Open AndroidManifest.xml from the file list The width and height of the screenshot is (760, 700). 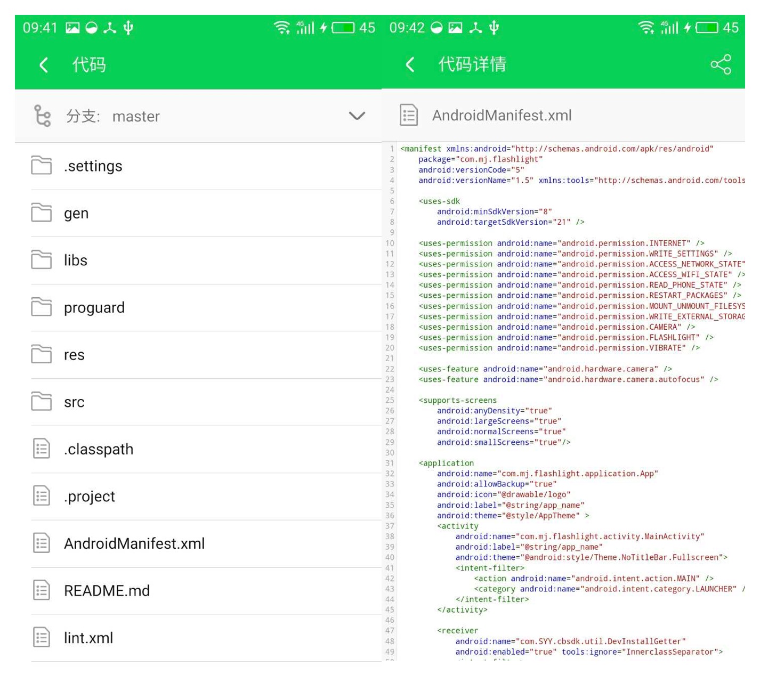pos(134,543)
